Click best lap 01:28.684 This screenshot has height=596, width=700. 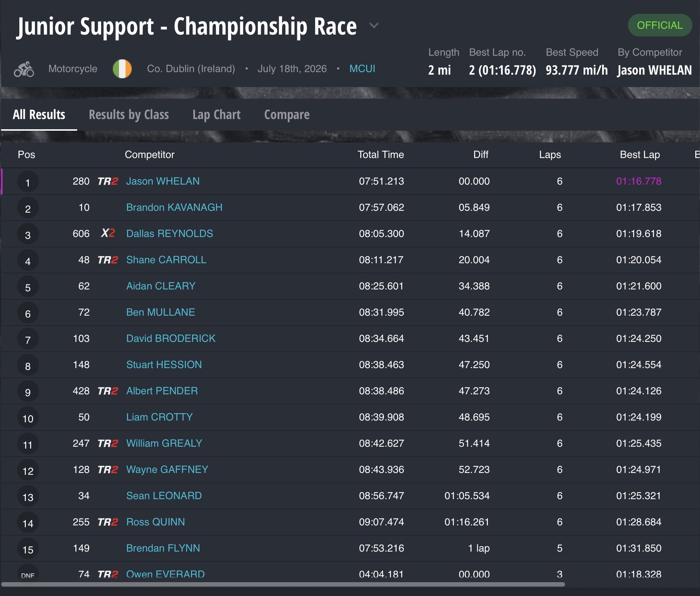[639, 522]
